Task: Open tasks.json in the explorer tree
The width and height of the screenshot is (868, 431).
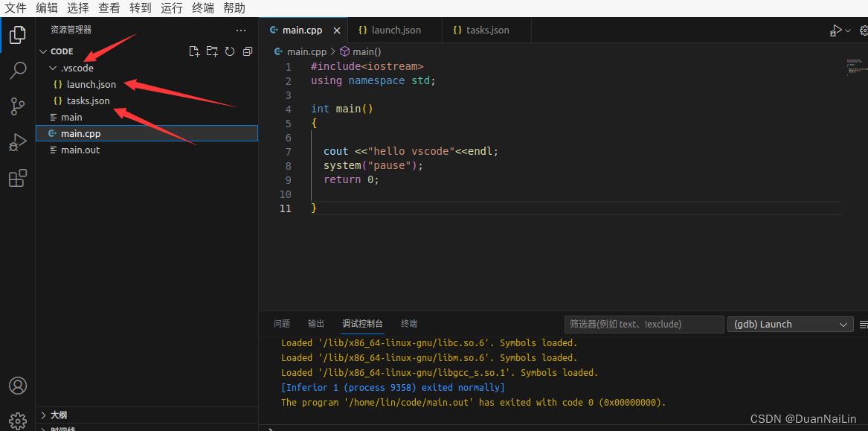Action: click(147, 100)
